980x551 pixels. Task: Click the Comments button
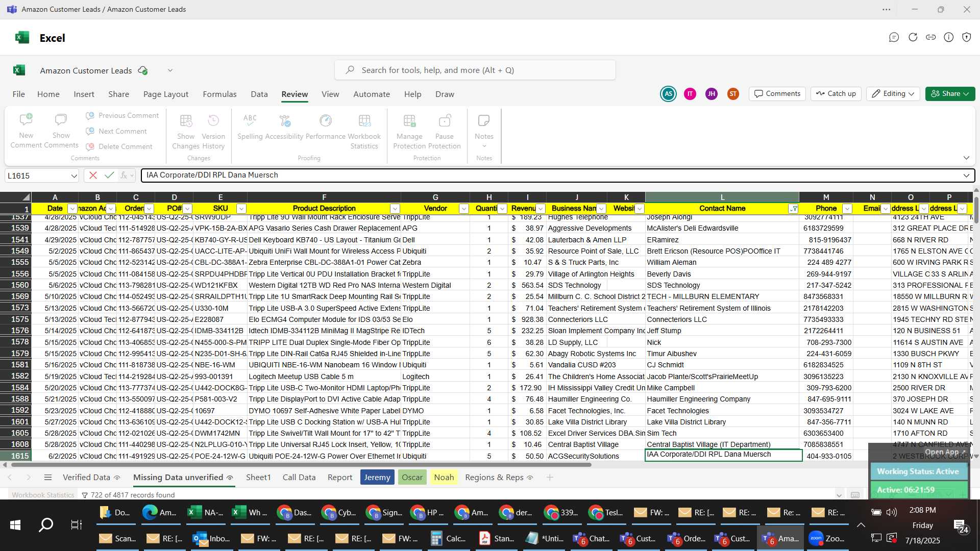tap(777, 94)
